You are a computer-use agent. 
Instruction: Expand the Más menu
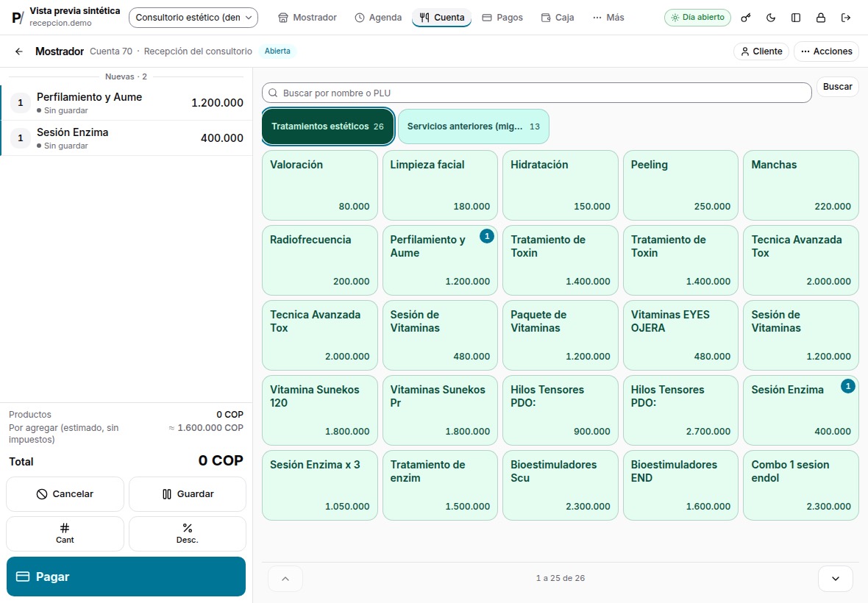608,18
